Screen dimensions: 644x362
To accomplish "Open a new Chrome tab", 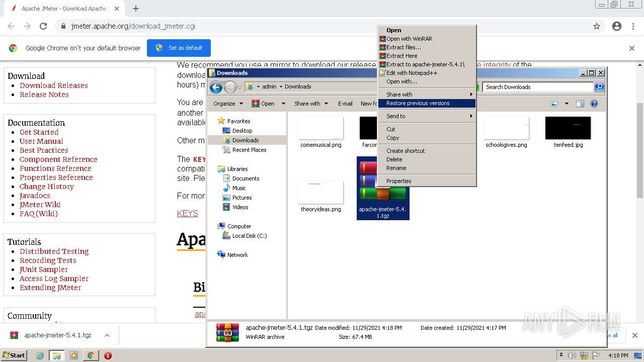I will pos(136,9).
